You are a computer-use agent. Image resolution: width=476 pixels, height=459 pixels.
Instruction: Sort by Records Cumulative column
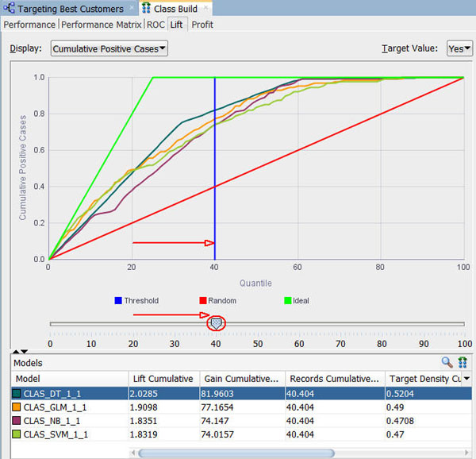[335, 379]
